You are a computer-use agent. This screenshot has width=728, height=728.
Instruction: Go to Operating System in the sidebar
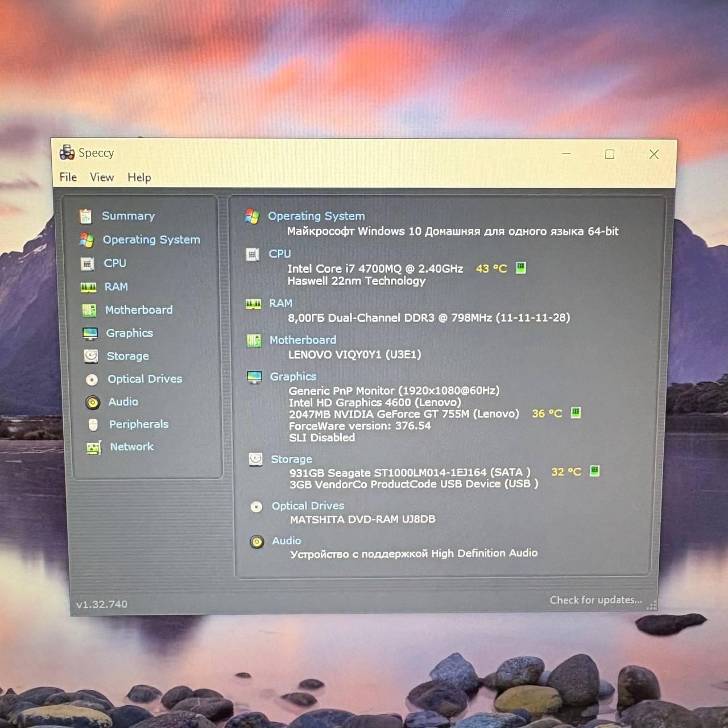pyautogui.click(x=151, y=239)
